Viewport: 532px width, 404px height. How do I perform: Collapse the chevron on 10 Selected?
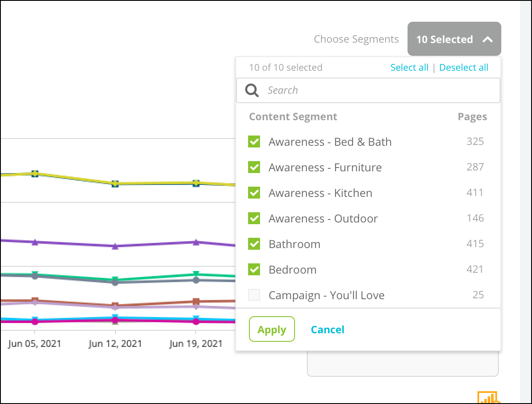488,40
